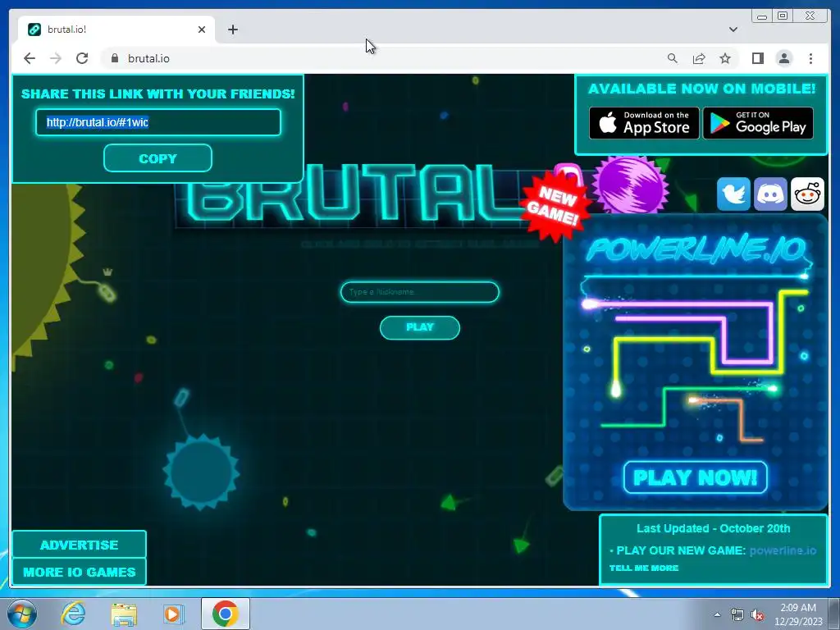Viewport: 840px width, 630px height.
Task: Open the Windows Start menu
Action: pos(22,614)
